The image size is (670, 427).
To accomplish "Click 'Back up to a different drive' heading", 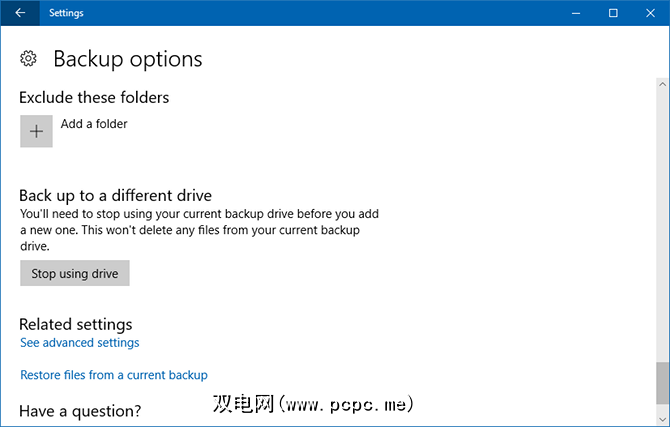I will (x=116, y=195).
